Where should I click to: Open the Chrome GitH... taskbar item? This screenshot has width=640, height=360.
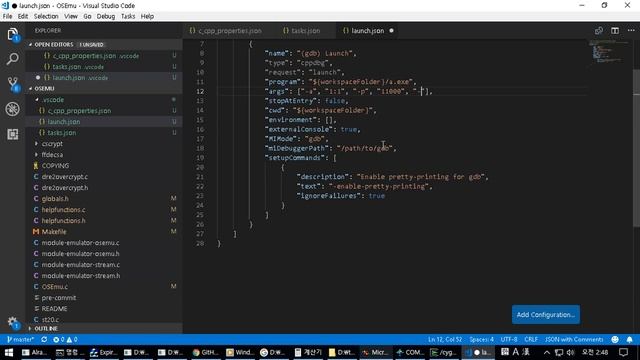[205, 352]
